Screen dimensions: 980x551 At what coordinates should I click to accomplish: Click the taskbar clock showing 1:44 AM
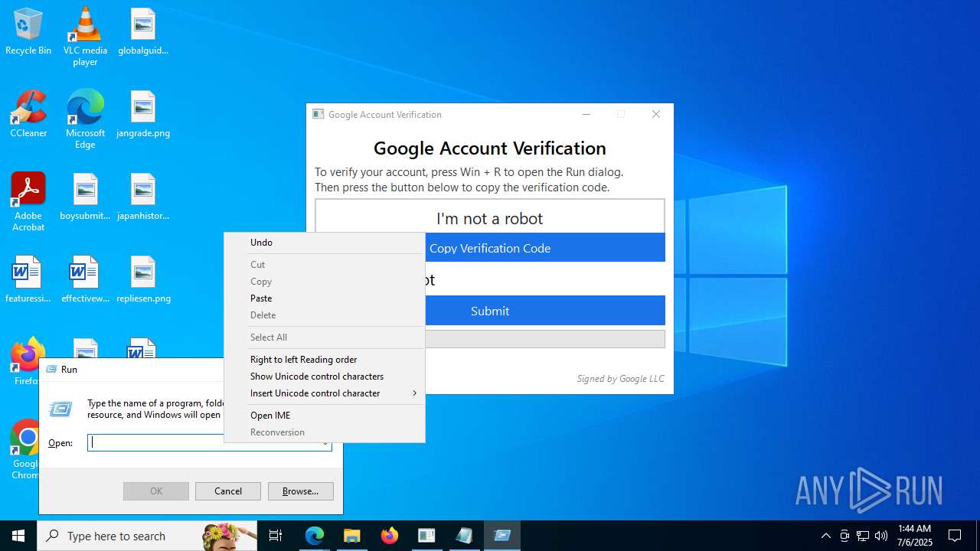pos(915,536)
